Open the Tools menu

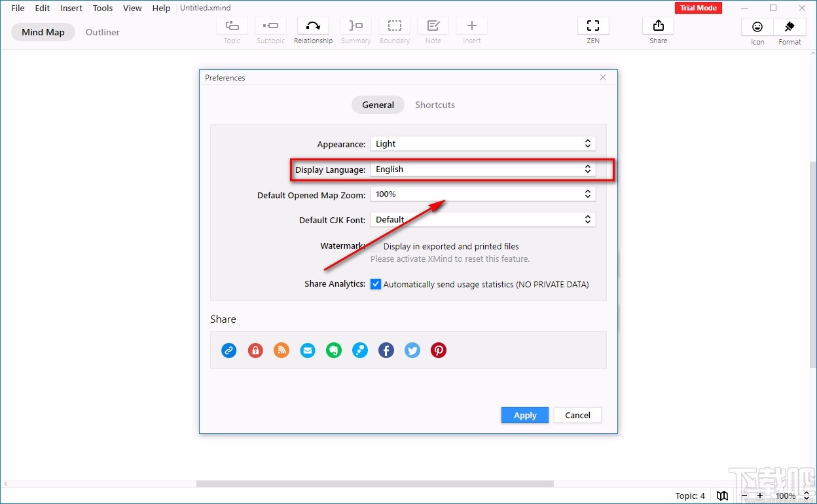[x=103, y=8]
